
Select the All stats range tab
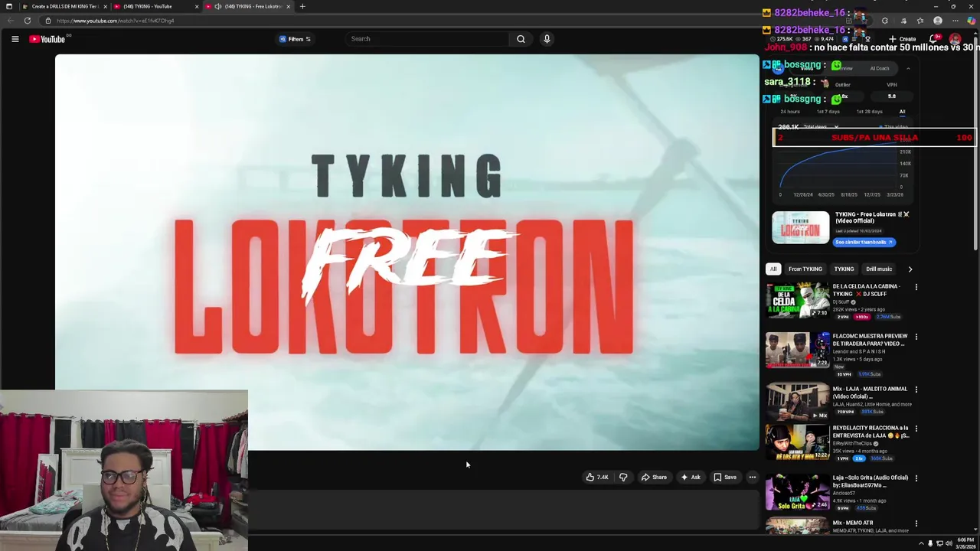tap(902, 112)
